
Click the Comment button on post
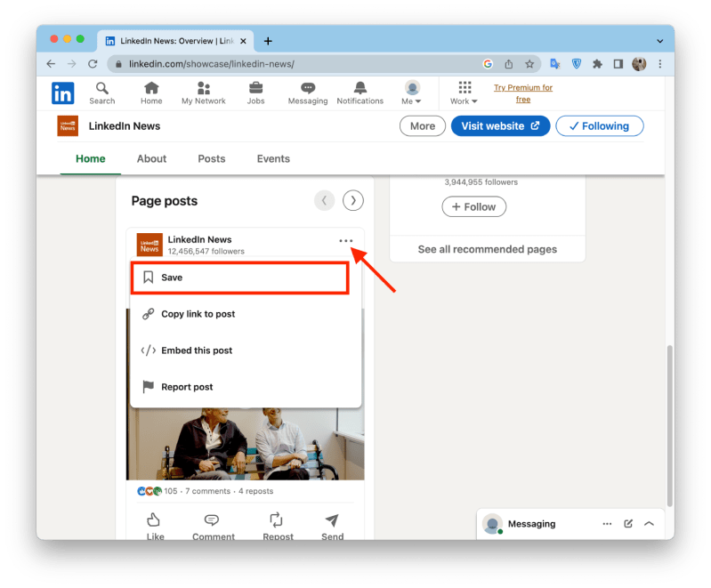click(x=213, y=526)
